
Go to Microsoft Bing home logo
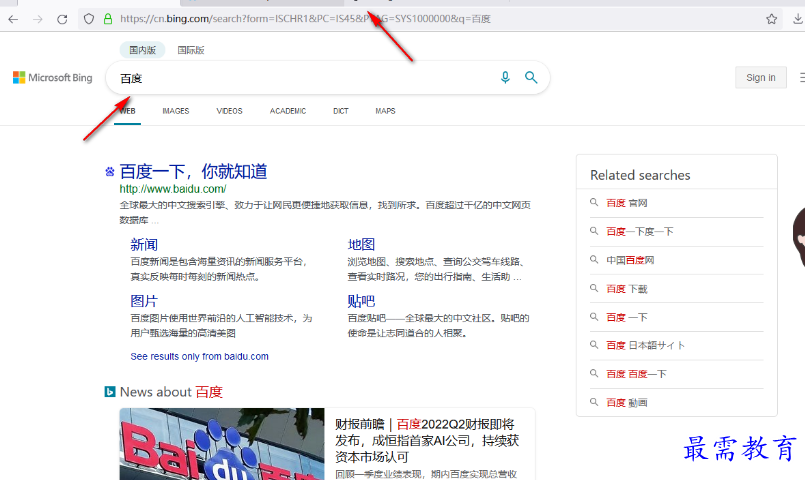[x=53, y=78]
